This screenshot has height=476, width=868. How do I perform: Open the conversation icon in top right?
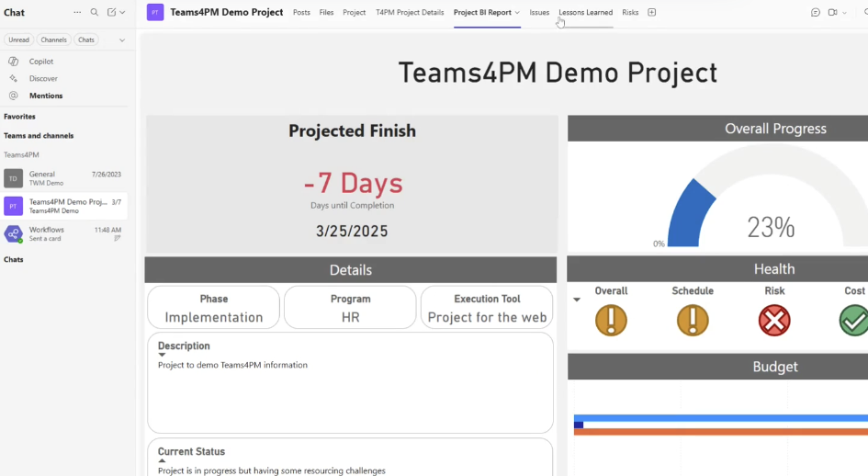point(816,13)
